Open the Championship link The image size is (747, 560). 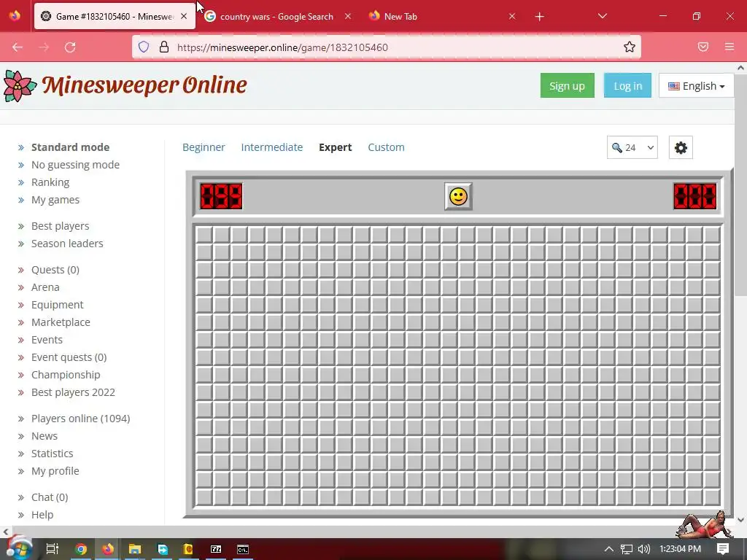click(x=66, y=375)
